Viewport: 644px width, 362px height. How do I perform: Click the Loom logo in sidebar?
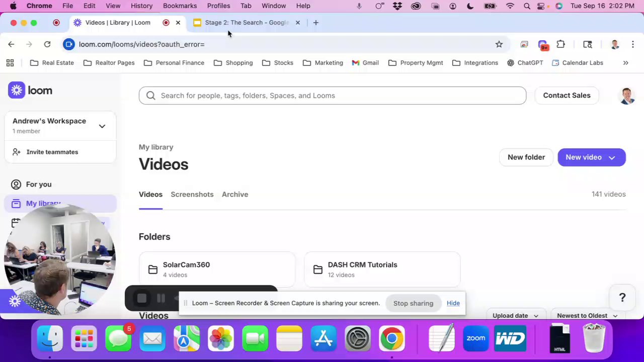click(30, 90)
